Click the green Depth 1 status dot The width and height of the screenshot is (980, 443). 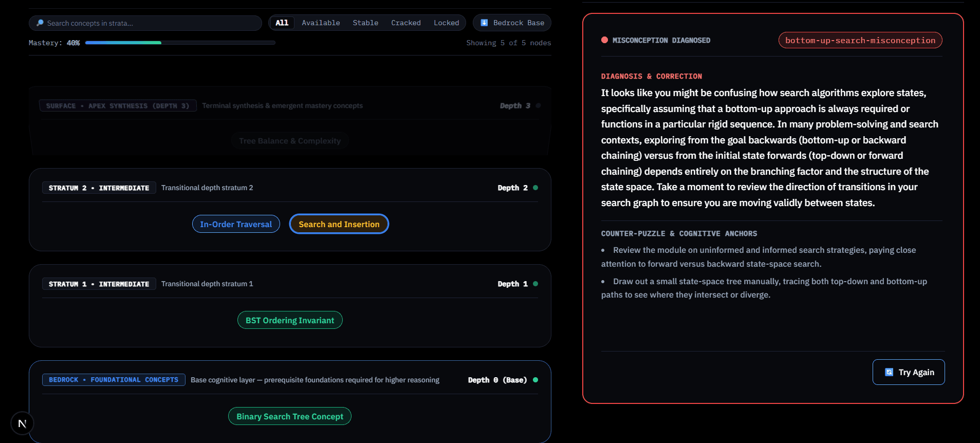535,284
